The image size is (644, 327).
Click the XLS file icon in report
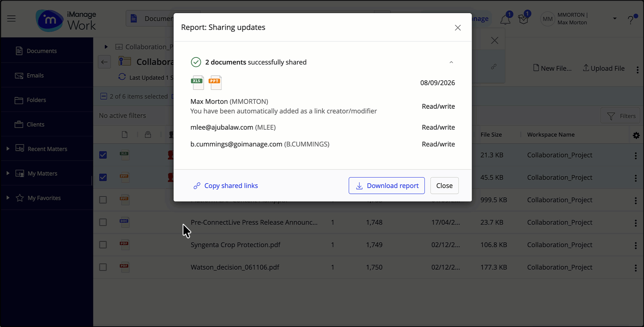[197, 83]
